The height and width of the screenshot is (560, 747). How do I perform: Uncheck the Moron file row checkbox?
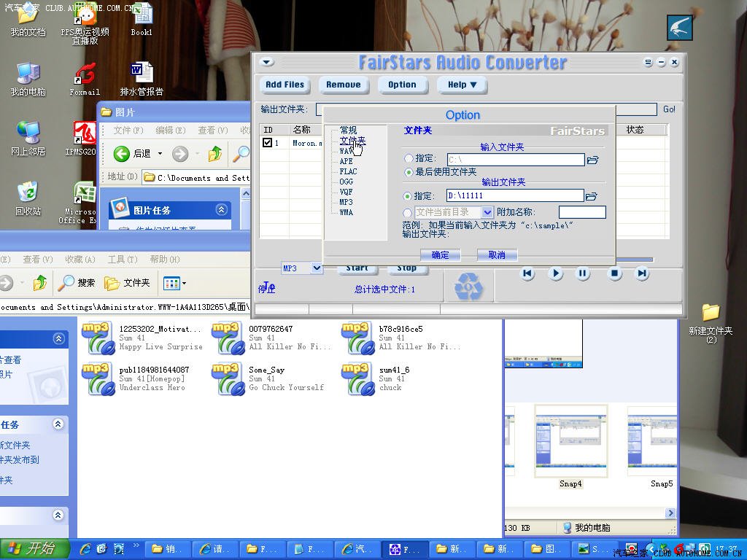[x=268, y=143]
